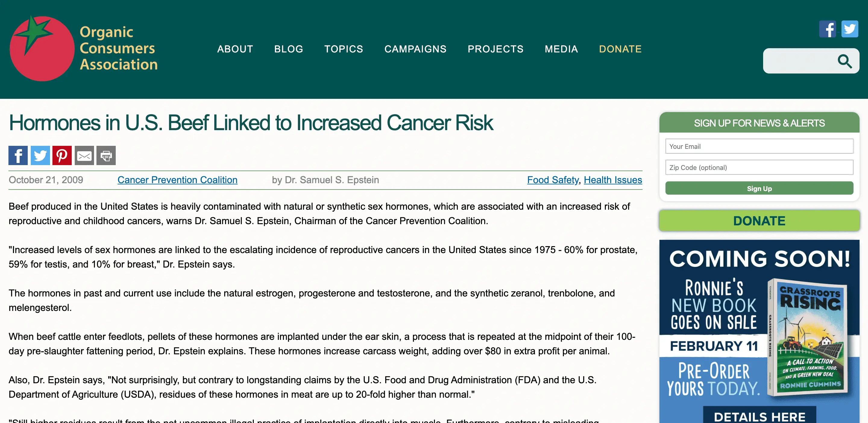Follow the Cancer Prevention Coalition link

[177, 180]
